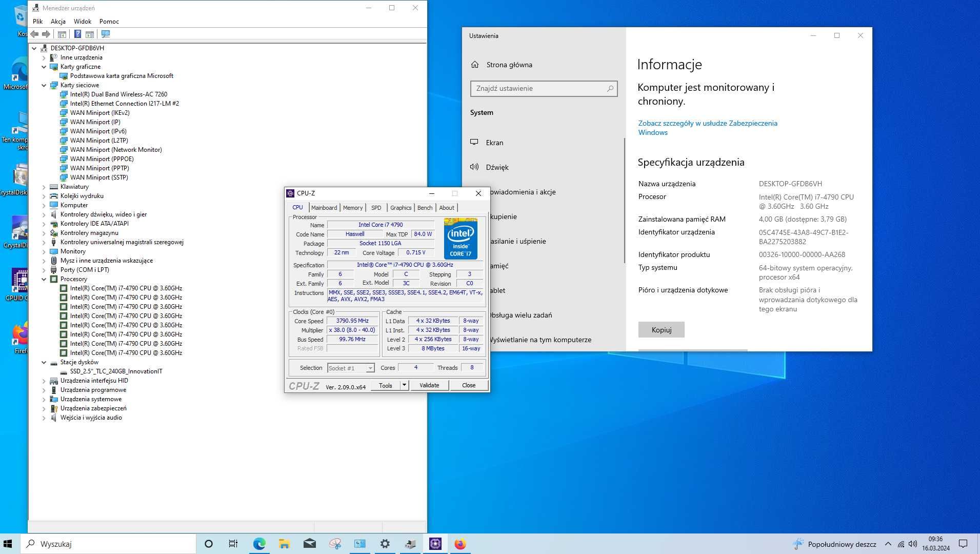Switch to the SPD tab in CPU-Z
The image size is (980, 554).
click(376, 208)
